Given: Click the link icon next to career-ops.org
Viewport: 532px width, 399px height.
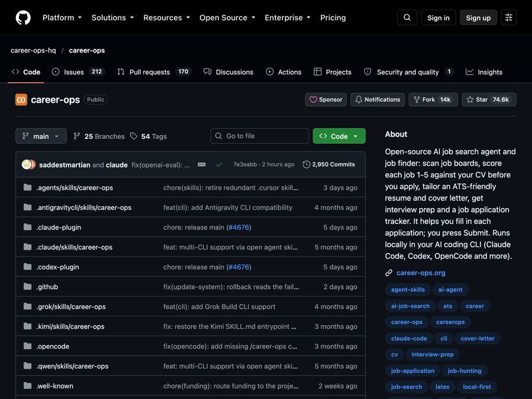Looking at the screenshot, I should [x=389, y=273].
